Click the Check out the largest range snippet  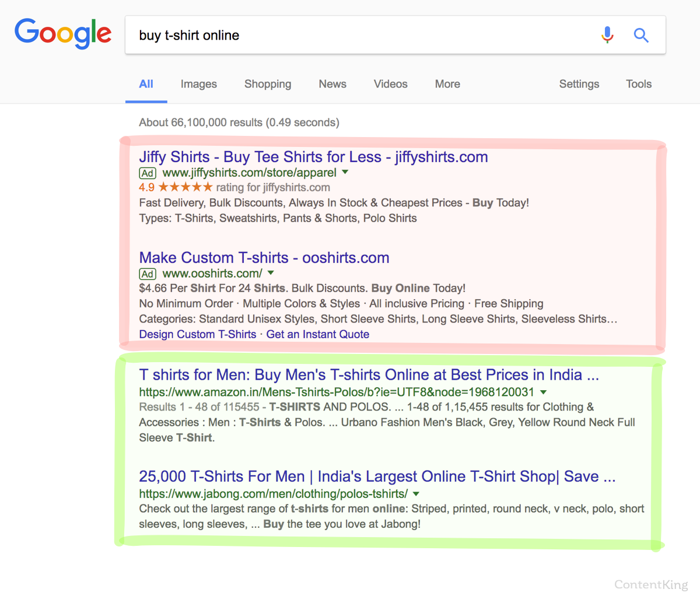[391, 516]
